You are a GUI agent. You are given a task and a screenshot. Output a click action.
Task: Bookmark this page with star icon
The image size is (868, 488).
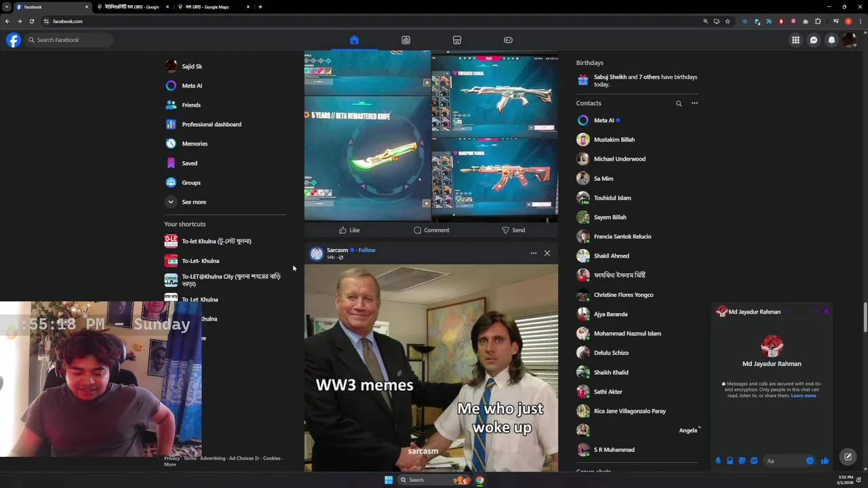pyautogui.click(x=728, y=22)
